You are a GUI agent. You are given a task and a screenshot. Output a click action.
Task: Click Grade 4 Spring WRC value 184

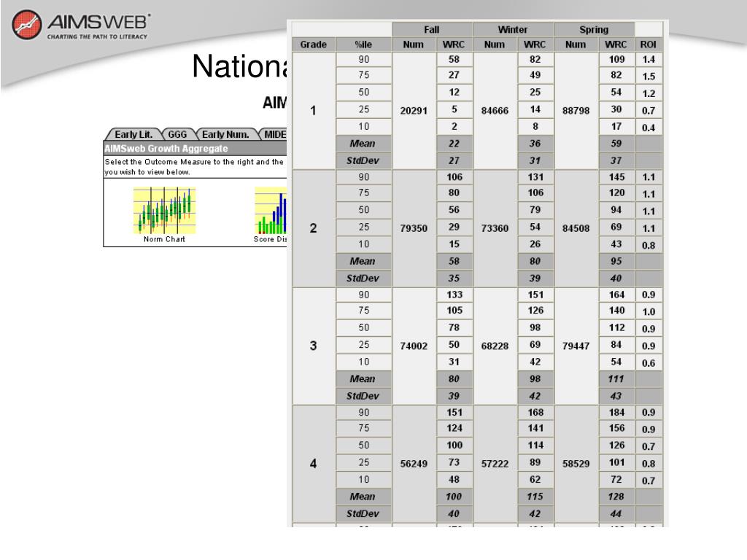pyautogui.click(x=616, y=413)
